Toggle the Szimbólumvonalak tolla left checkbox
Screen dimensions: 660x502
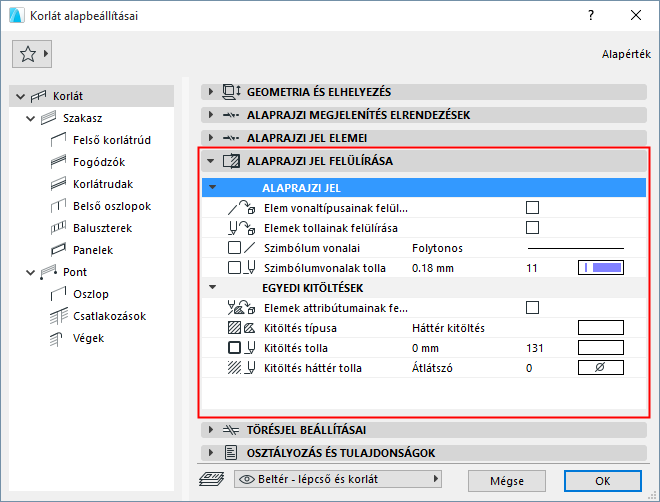pyautogui.click(x=234, y=268)
